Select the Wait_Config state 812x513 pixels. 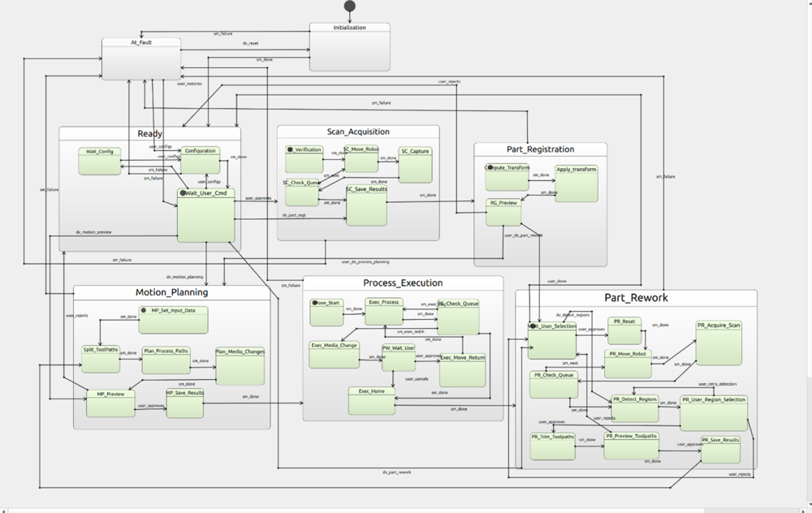(x=99, y=161)
